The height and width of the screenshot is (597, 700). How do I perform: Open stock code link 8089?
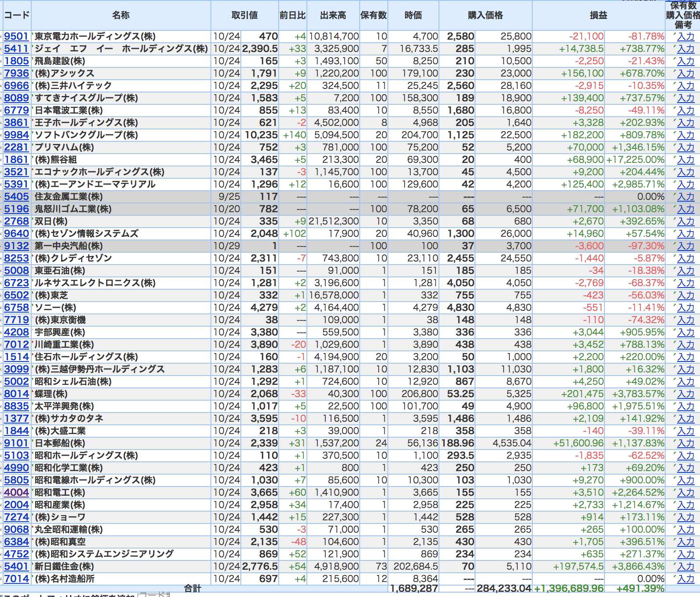tap(16, 98)
